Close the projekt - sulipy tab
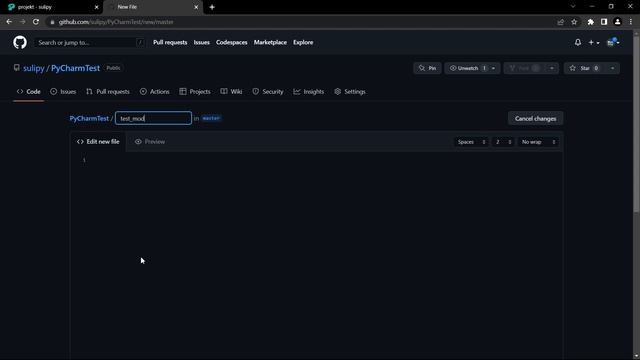The image size is (640, 360). point(97,7)
